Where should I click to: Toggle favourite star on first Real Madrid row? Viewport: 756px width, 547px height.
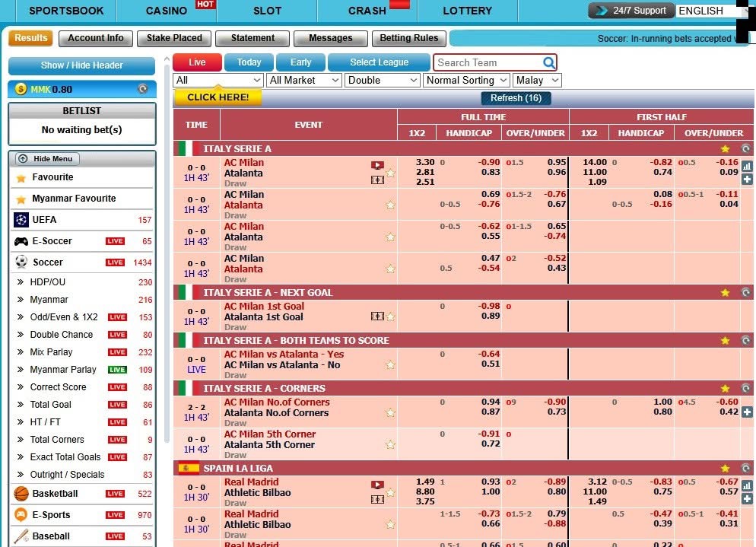coord(390,492)
